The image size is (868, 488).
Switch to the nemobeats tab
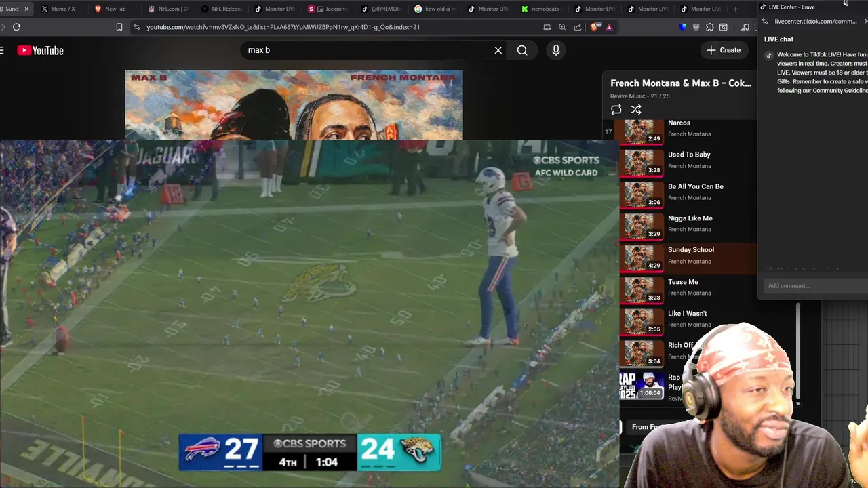pos(541,9)
